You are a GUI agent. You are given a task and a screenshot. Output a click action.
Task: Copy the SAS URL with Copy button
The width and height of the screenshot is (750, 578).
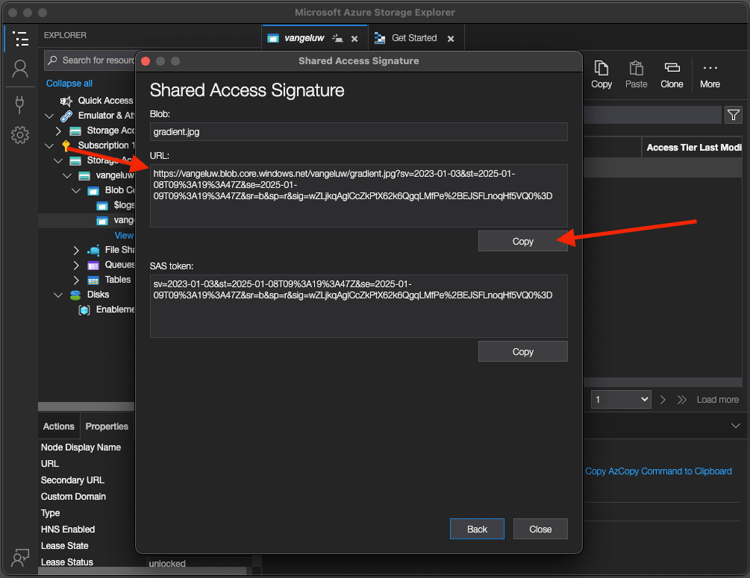pos(522,242)
